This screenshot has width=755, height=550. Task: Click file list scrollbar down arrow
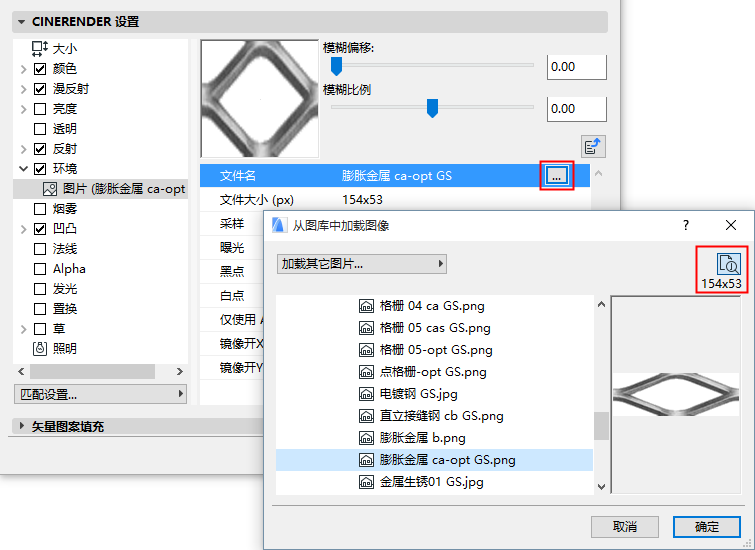[601, 486]
